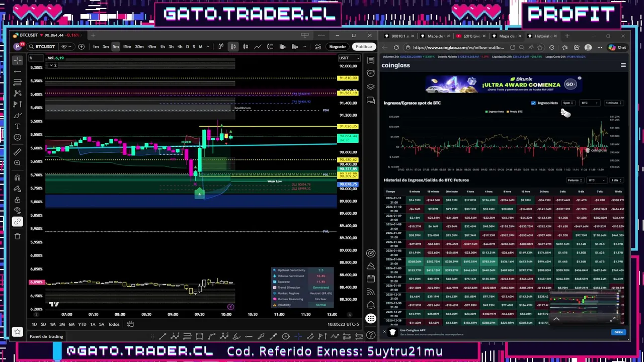Collapse the indicator legend showing 2

52,65
